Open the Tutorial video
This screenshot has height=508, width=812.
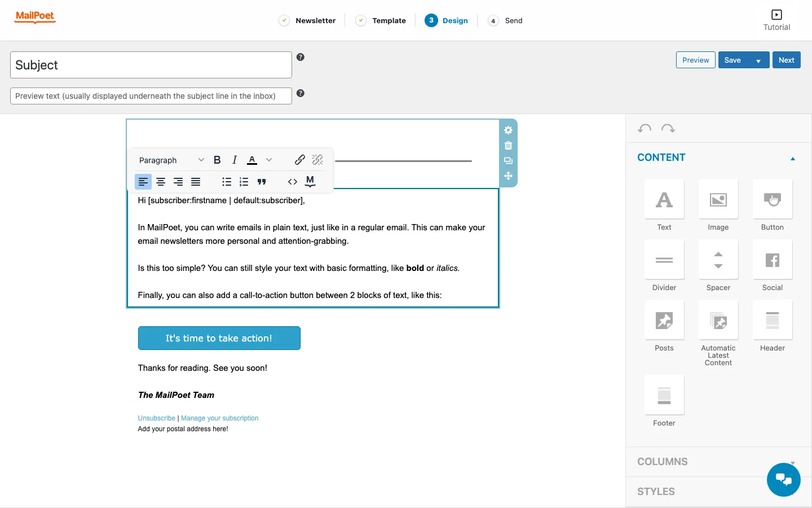click(x=776, y=20)
